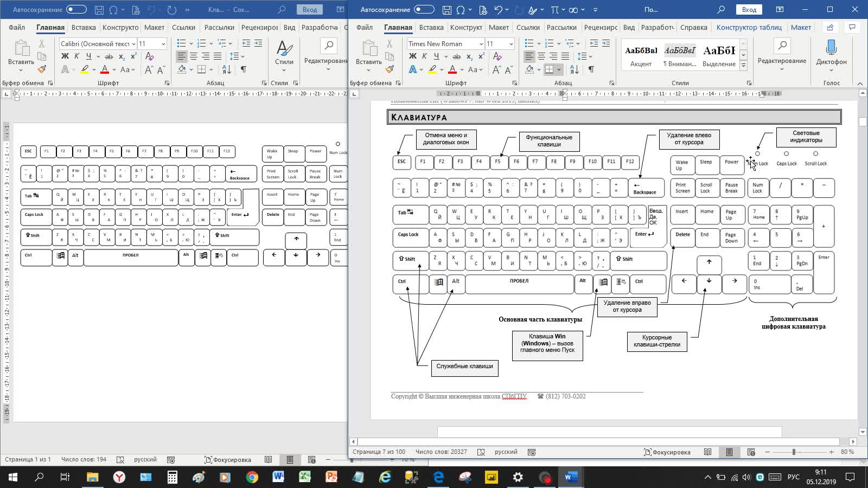Open Comments icon in right window

(852, 27)
